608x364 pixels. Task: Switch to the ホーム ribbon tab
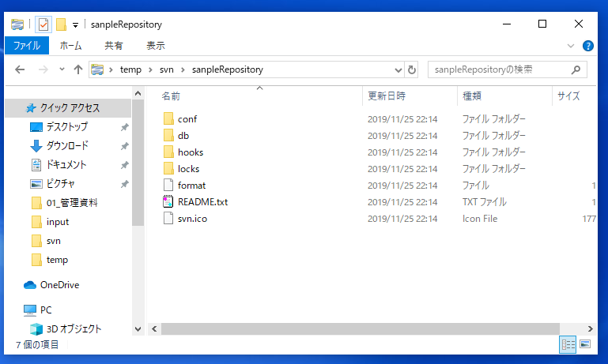[x=70, y=46]
